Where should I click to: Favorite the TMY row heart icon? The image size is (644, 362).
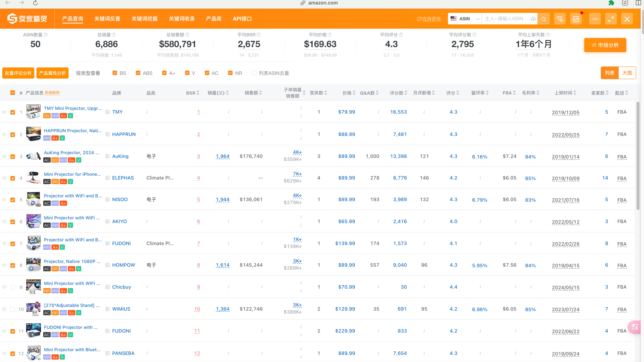pos(4,112)
